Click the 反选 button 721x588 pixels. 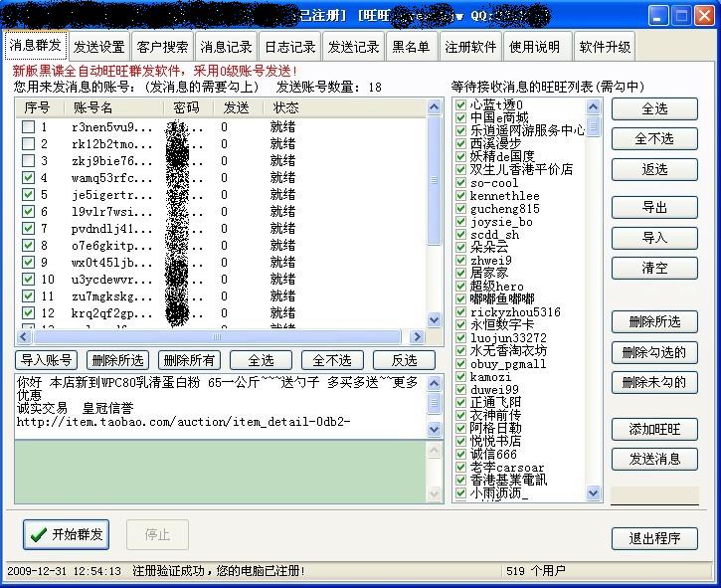(x=404, y=360)
